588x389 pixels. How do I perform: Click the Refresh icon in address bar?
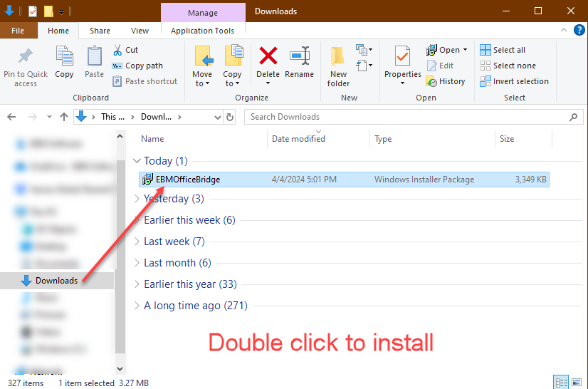pyautogui.click(x=230, y=117)
